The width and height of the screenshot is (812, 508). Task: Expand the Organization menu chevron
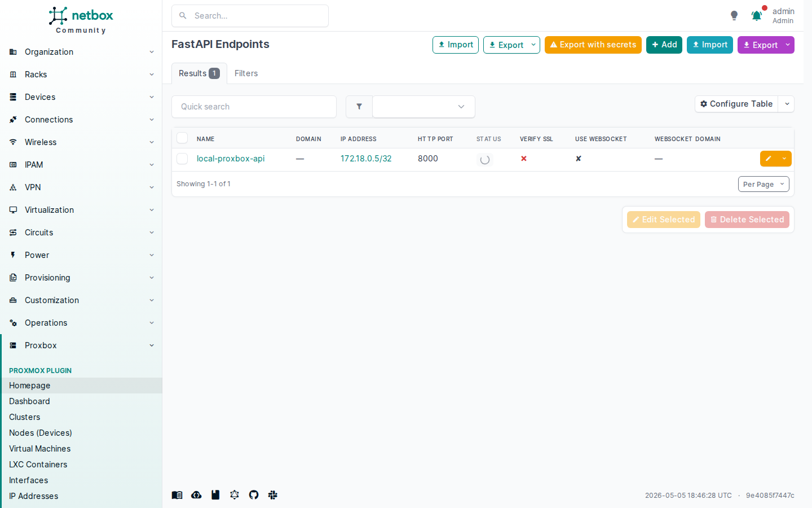pos(152,52)
